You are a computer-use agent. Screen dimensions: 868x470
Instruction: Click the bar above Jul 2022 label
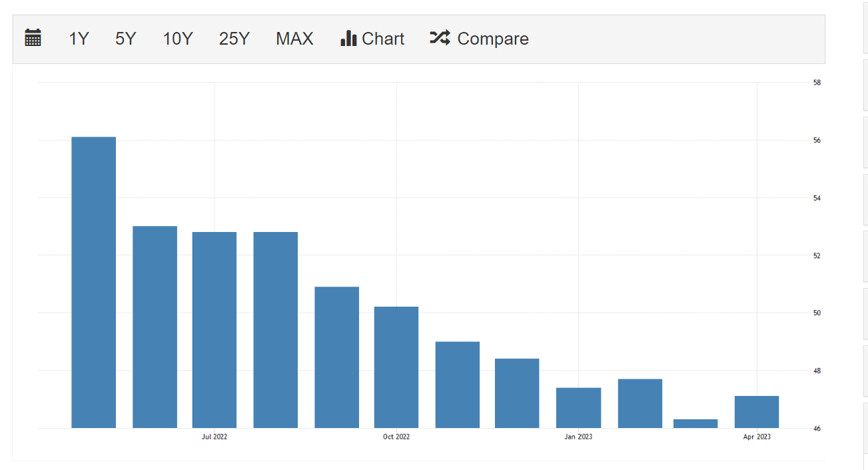(x=215, y=330)
